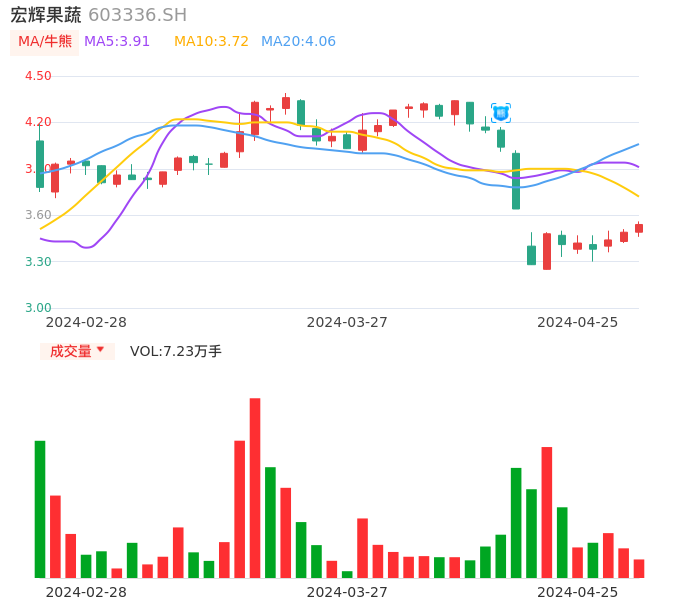
Task: Toggle the MA5:3.91 legend line
Action: (117, 42)
